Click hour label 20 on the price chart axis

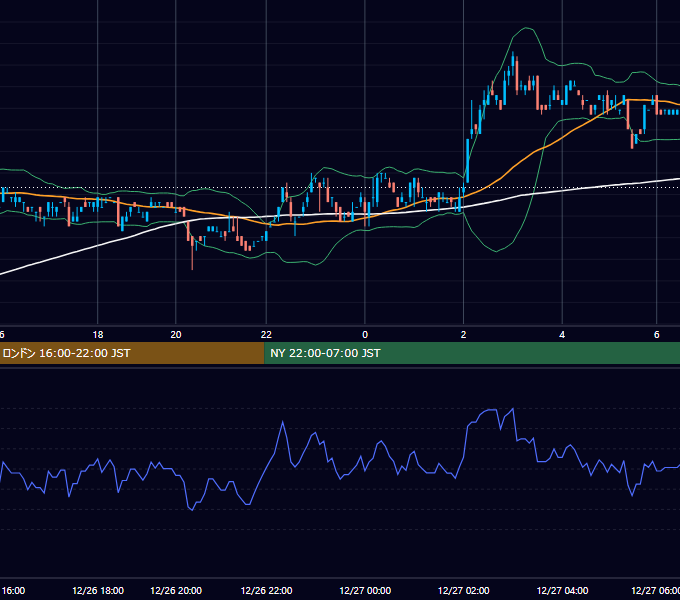[x=176, y=335]
